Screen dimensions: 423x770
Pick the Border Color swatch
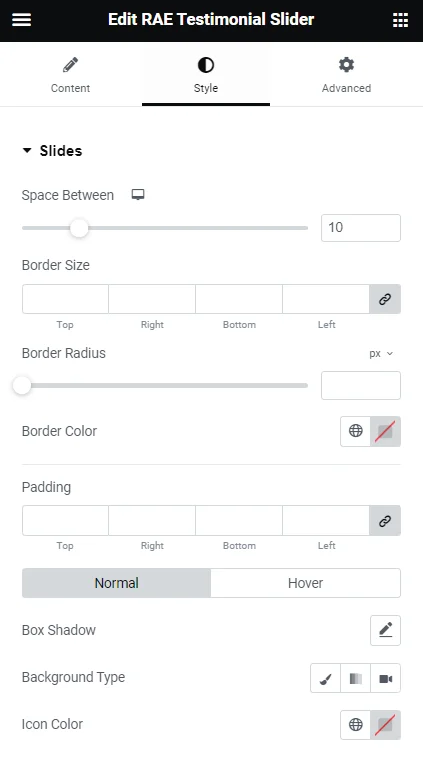(x=385, y=431)
